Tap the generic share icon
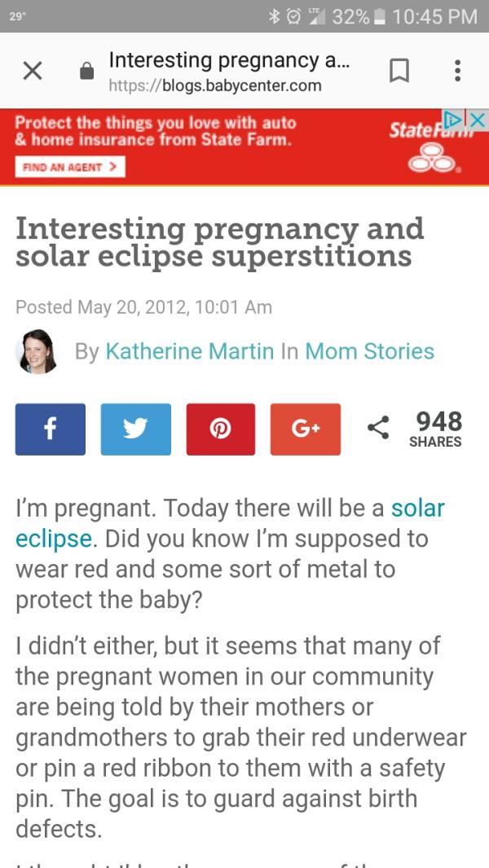This screenshot has width=489, height=868. point(377,429)
